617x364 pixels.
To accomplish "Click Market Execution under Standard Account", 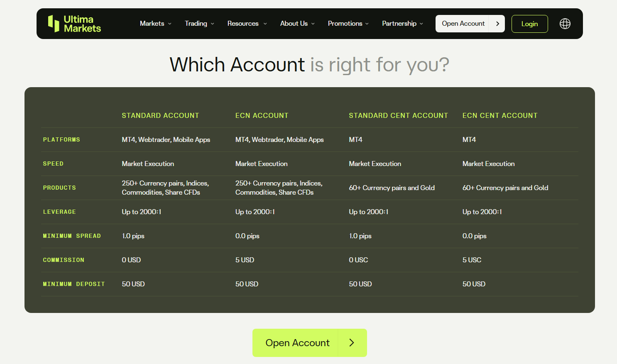I will tap(148, 164).
